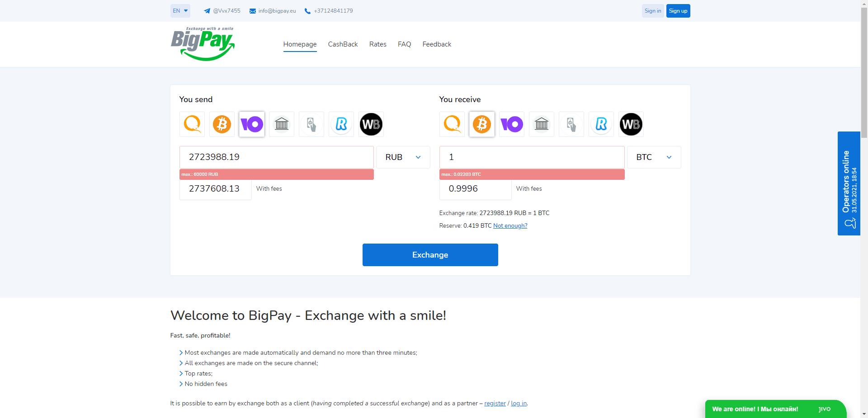Open the RUB currency dropdown
The image size is (868, 418).
pos(403,157)
